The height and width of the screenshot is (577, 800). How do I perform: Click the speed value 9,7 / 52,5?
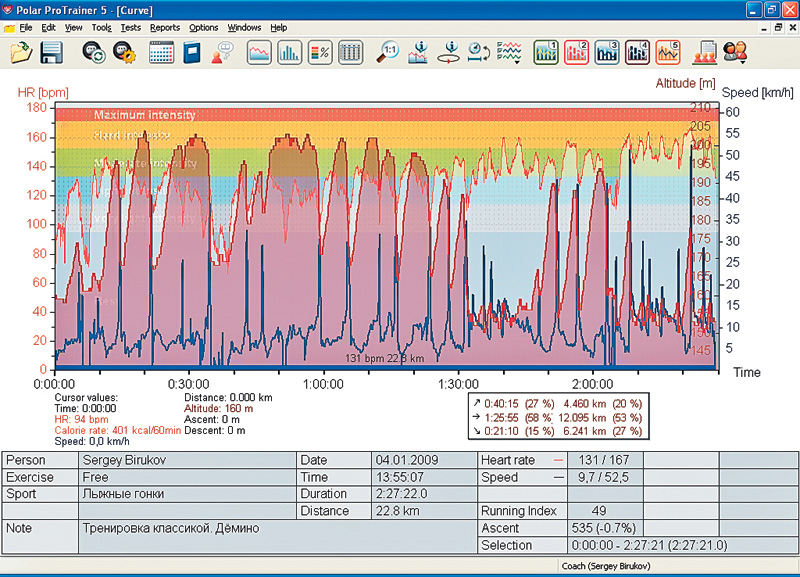[605, 478]
